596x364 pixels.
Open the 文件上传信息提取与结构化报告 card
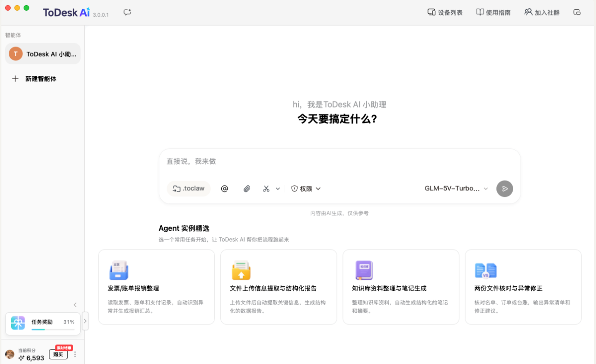279,287
